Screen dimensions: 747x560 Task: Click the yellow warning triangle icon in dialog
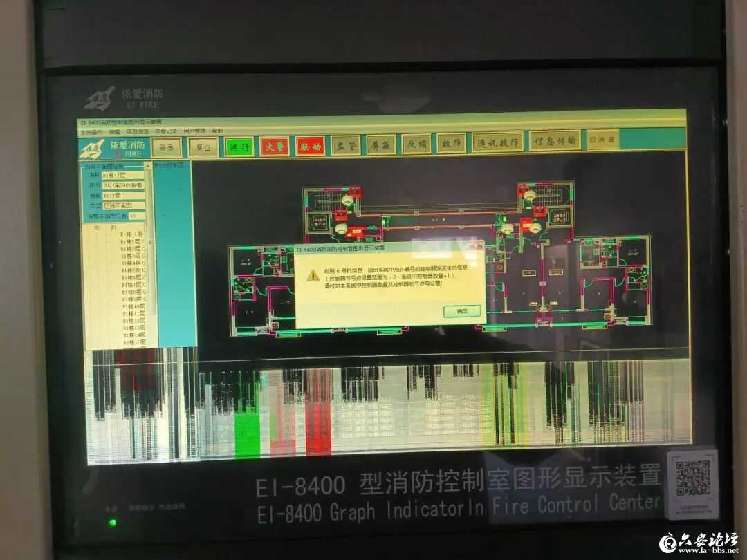(x=313, y=276)
